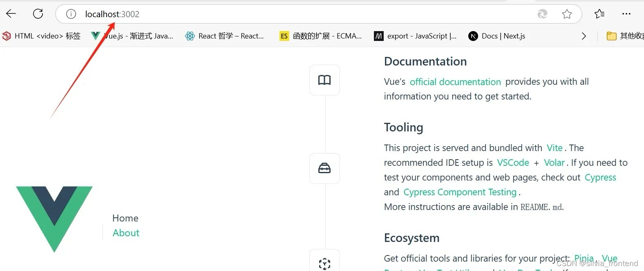Open the official documentation link
Viewport: 644px width, 271px height.
pos(455,82)
